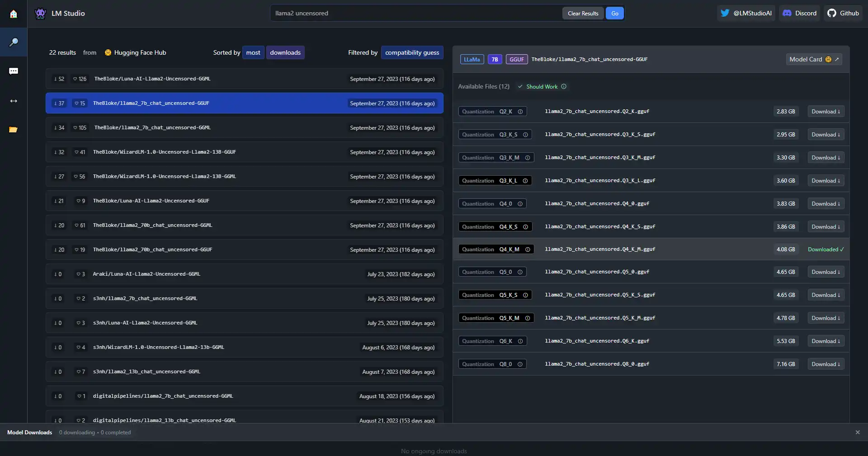The width and height of the screenshot is (868, 456).
Task: Close the Model Downloads panel
Action: coord(858,432)
